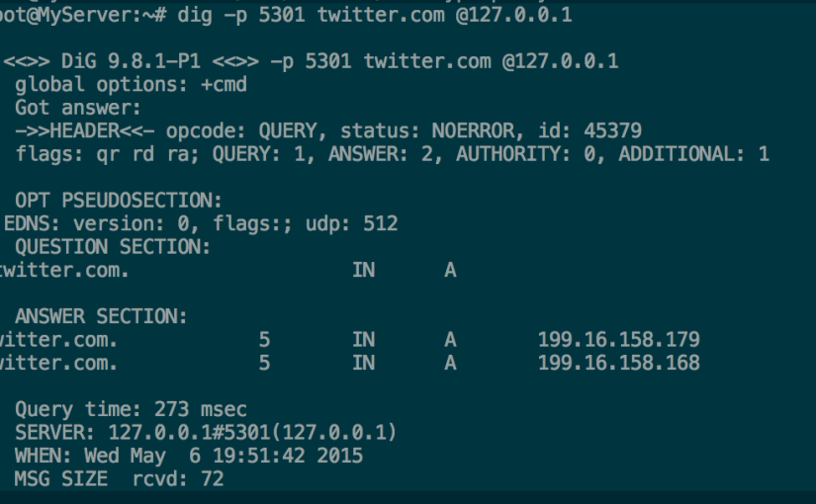Click the ANSWER SECTION heading
The width and height of the screenshot is (816, 504).
coord(101,316)
